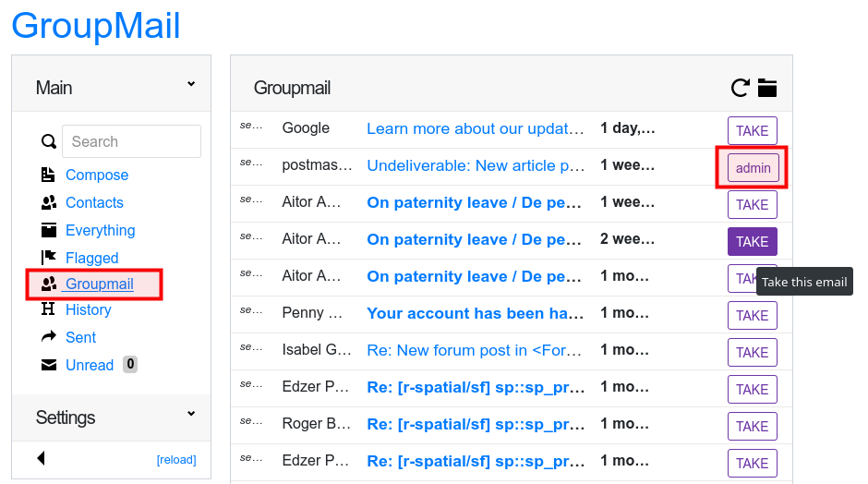The width and height of the screenshot is (868, 484).
Task: Click the Everything archive icon
Action: 49,230
